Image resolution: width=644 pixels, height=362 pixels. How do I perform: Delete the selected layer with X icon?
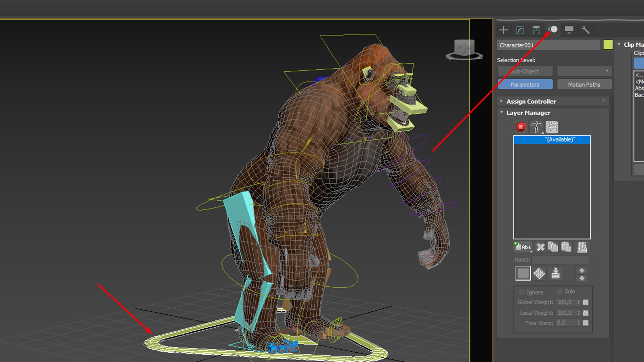[540, 247]
